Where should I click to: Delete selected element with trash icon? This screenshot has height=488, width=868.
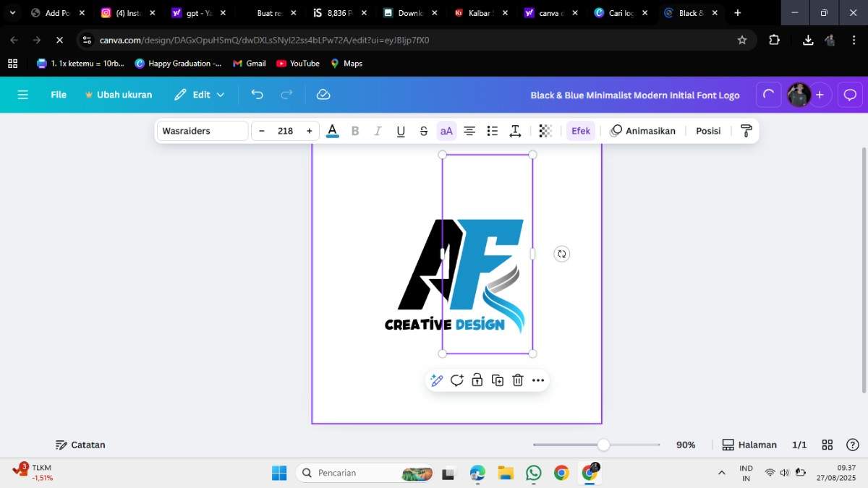(x=518, y=380)
